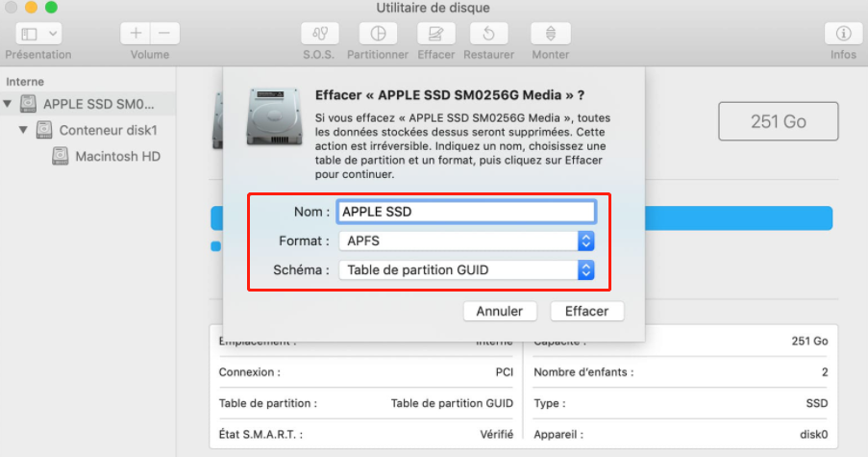The height and width of the screenshot is (457, 868).
Task: Select Conteneur disk1 in the sidebar
Action: pyautogui.click(x=109, y=130)
